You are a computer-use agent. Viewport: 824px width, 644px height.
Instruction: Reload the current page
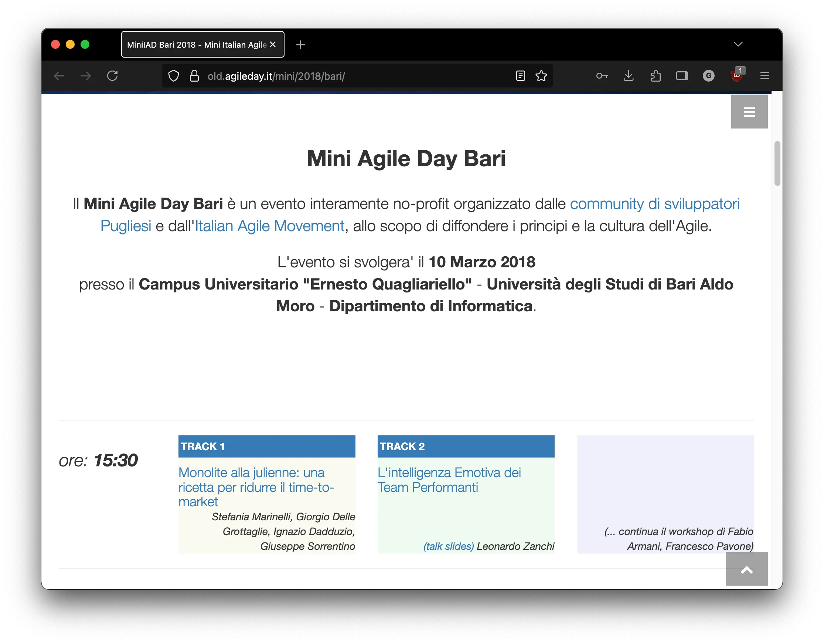tap(112, 76)
